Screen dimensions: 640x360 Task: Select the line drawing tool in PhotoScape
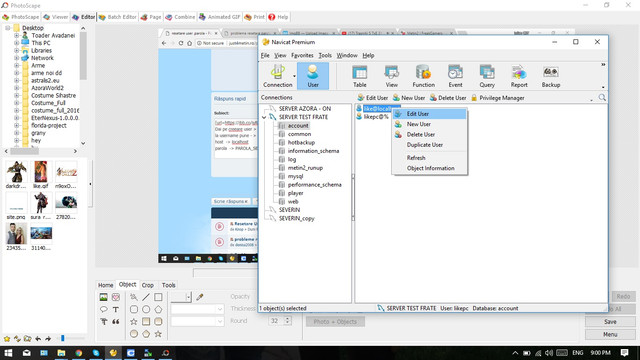146,297
